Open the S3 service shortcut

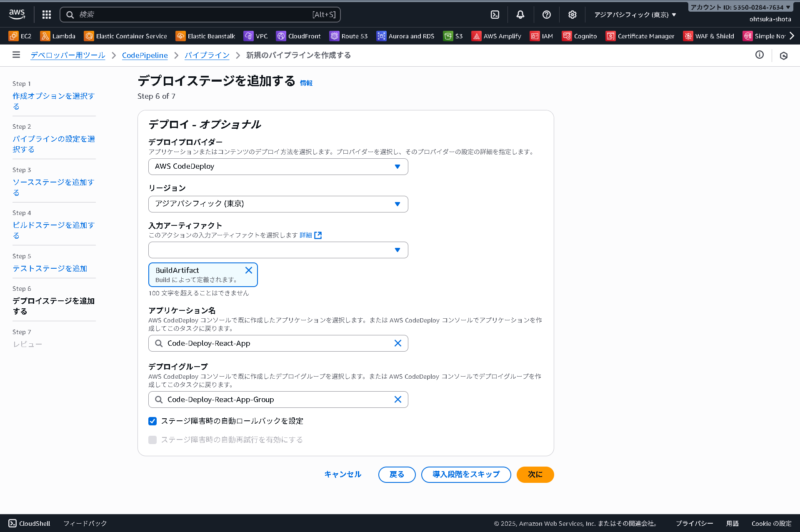pyautogui.click(x=453, y=36)
